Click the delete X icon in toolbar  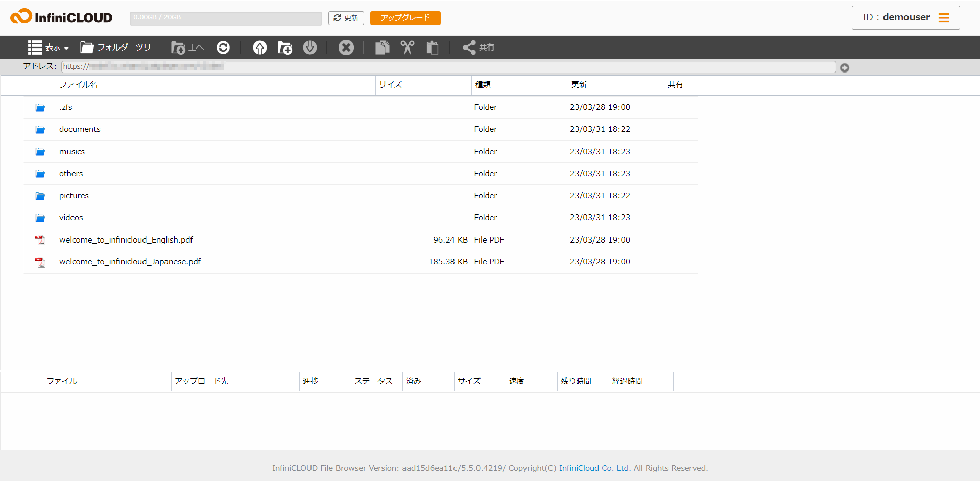346,47
